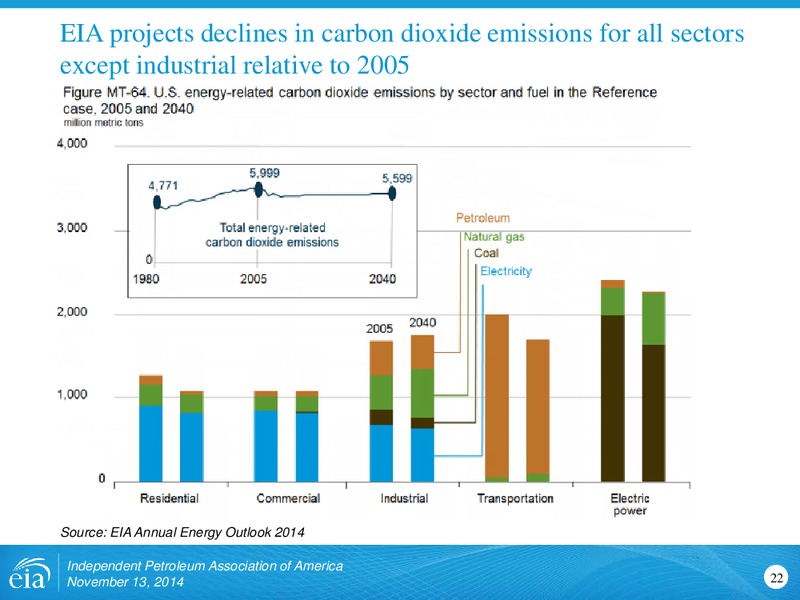Click the 'Total energy-related carbon dioxide emissions' label
Image resolution: width=800 pixels, height=600 pixels.
point(272,235)
